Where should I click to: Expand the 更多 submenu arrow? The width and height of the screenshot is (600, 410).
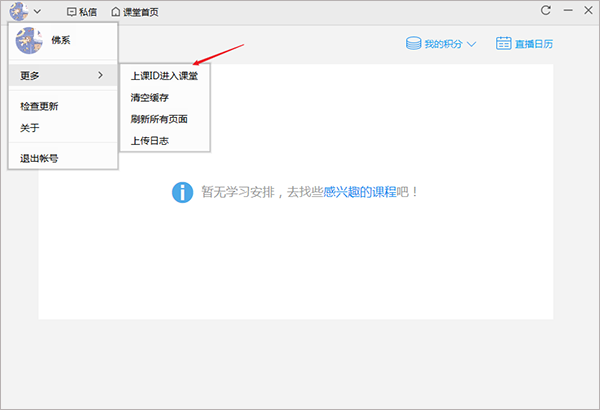point(100,75)
